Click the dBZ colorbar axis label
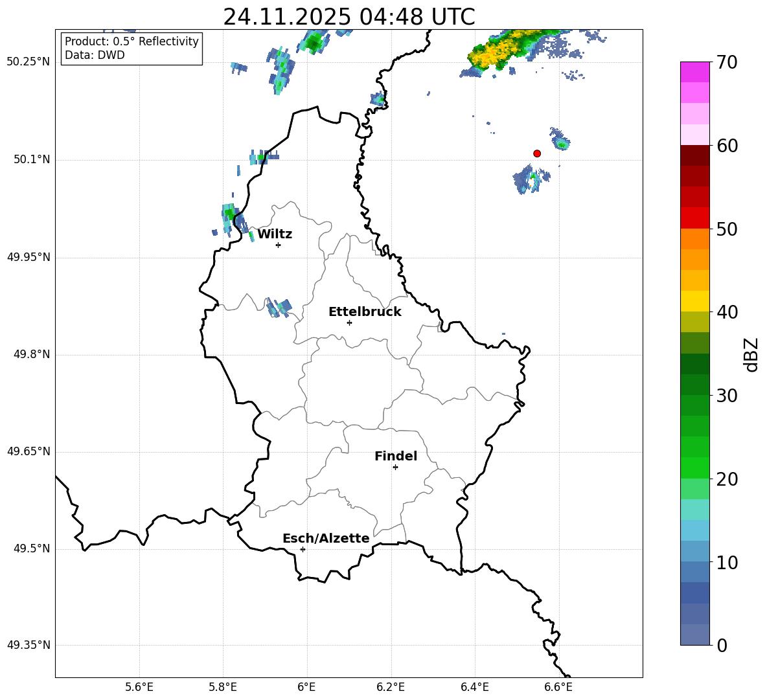This screenshot has height=700, width=767. (751, 354)
